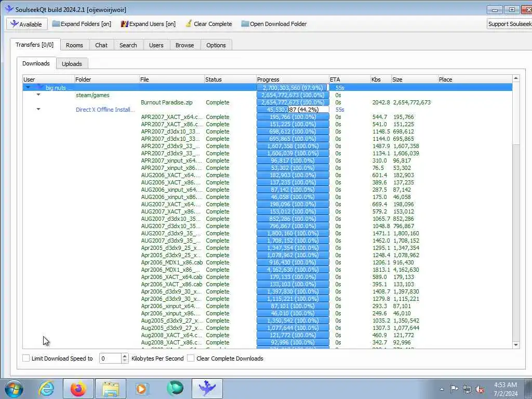
Task: Switch to the Rooms tab
Action: pos(74,45)
